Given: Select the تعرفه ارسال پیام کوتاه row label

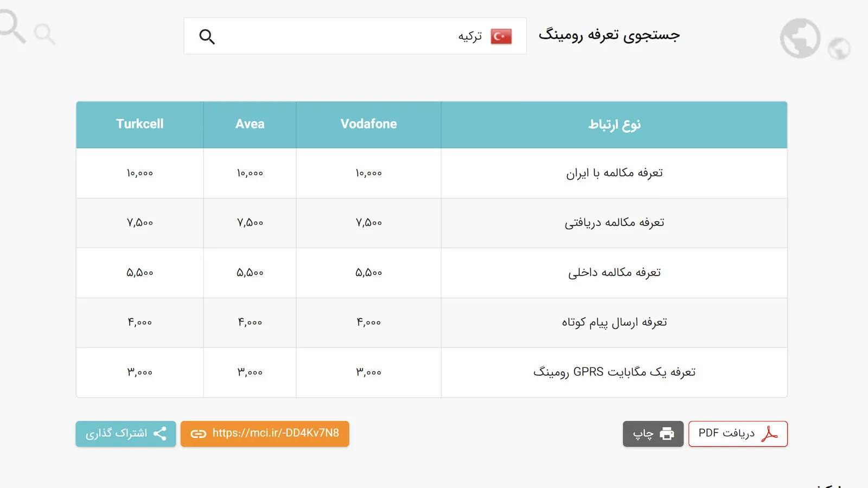Looking at the screenshot, I should (x=615, y=323).
